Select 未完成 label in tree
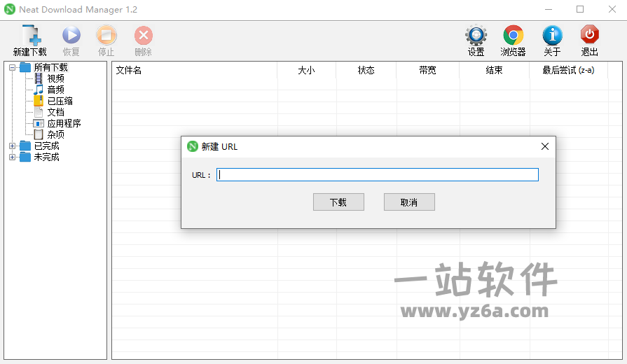The width and height of the screenshot is (627, 364). click(x=46, y=157)
